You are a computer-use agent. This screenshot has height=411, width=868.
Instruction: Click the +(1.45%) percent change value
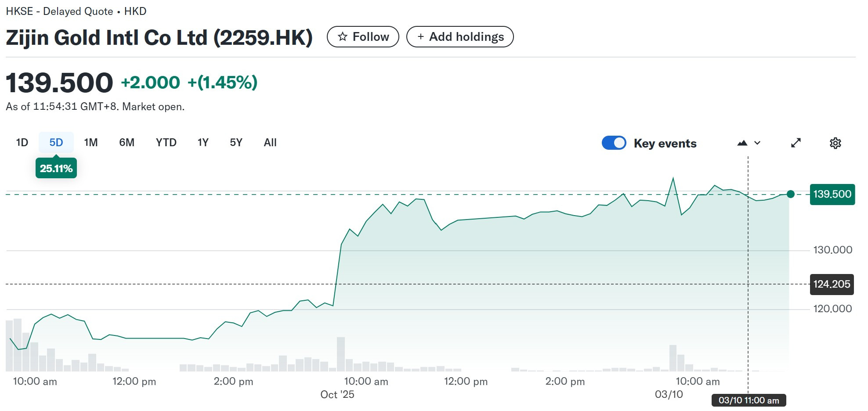(222, 83)
